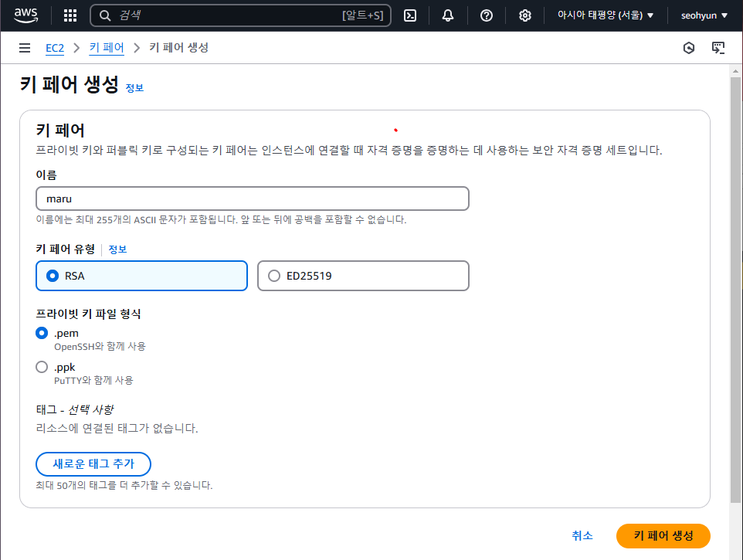The image size is (743, 560).
Task: Open the settings gear icon
Action: pyautogui.click(x=524, y=15)
